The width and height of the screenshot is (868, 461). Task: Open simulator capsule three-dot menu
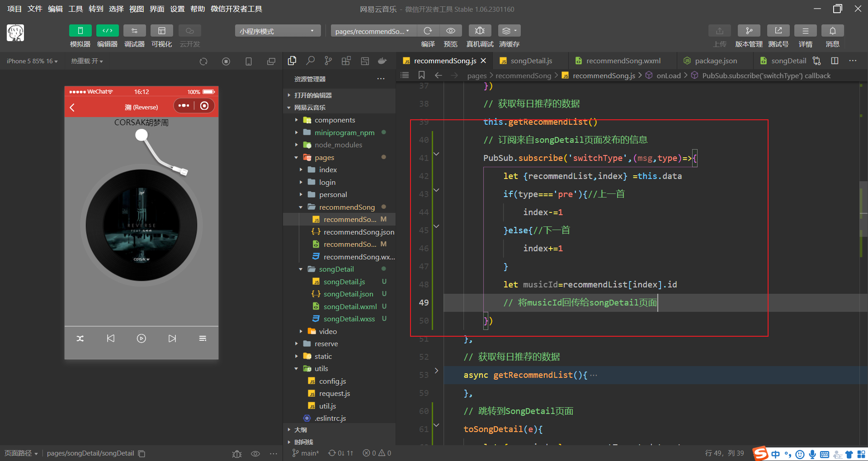coord(184,106)
